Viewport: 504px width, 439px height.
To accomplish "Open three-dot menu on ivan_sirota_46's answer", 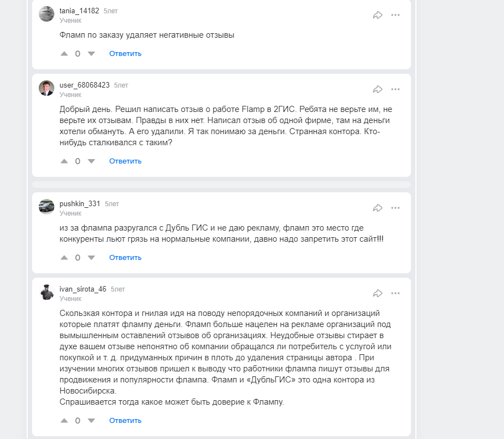I will 395,293.
